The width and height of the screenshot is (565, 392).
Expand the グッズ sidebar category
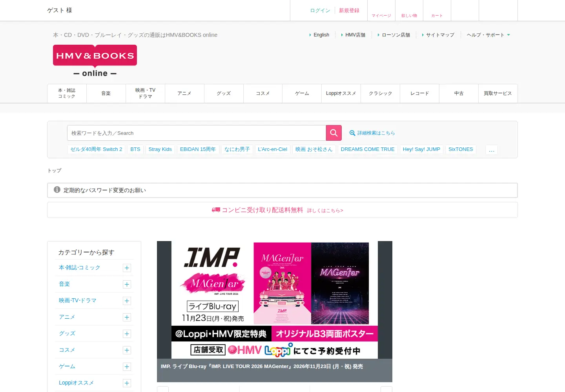[x=127, y=334]
